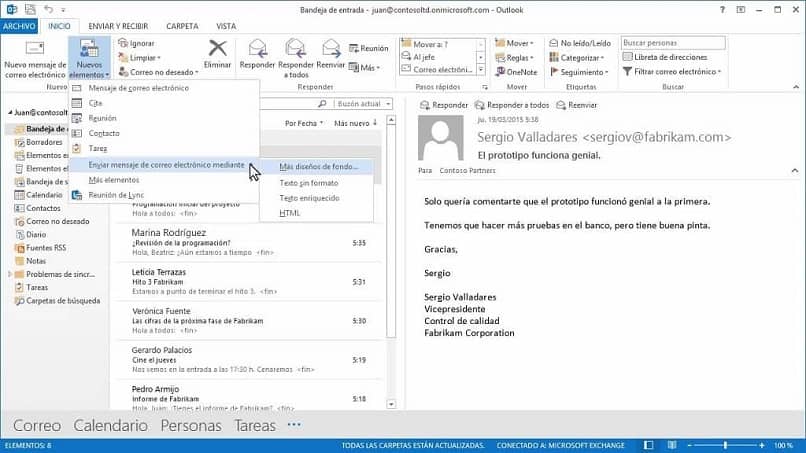Click Responder a todos in ribbon
Image resolution: width=806 pixels, height=453 pixels.
tap(296, 59)
